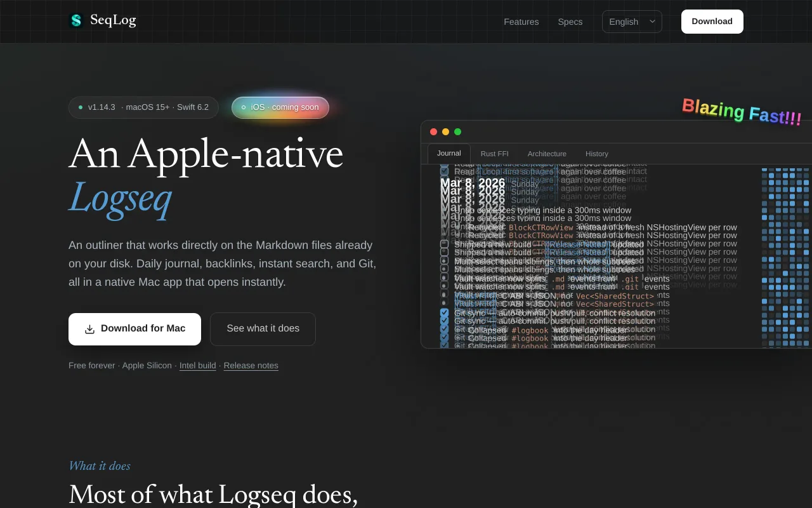Click the iOS coming soon badge
The width and height of the screenshot is (812, 508).
280,107
